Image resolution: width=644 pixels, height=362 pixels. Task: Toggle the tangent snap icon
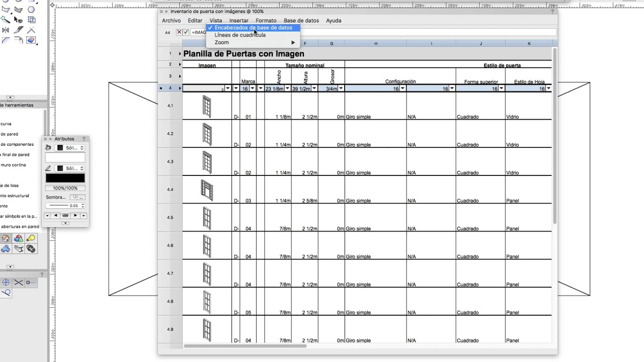click(x=6, y=293)
